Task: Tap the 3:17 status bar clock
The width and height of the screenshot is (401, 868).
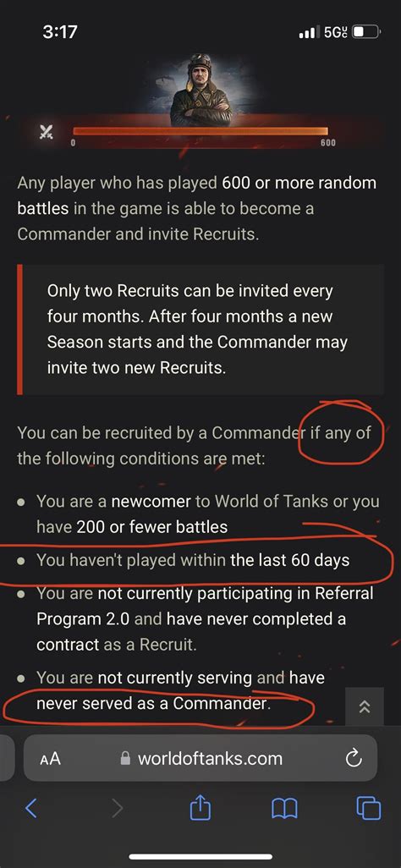Action: pyautogui.click(x=60, y=32)
